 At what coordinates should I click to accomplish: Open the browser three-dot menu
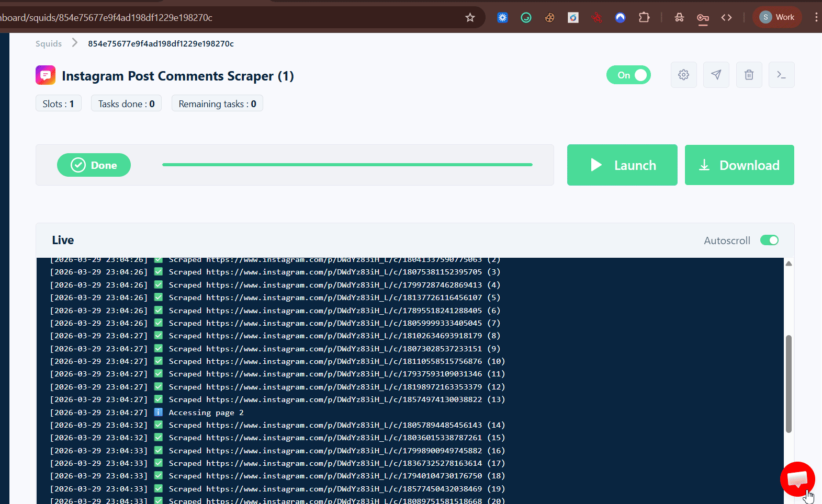(x=816, y=17)
